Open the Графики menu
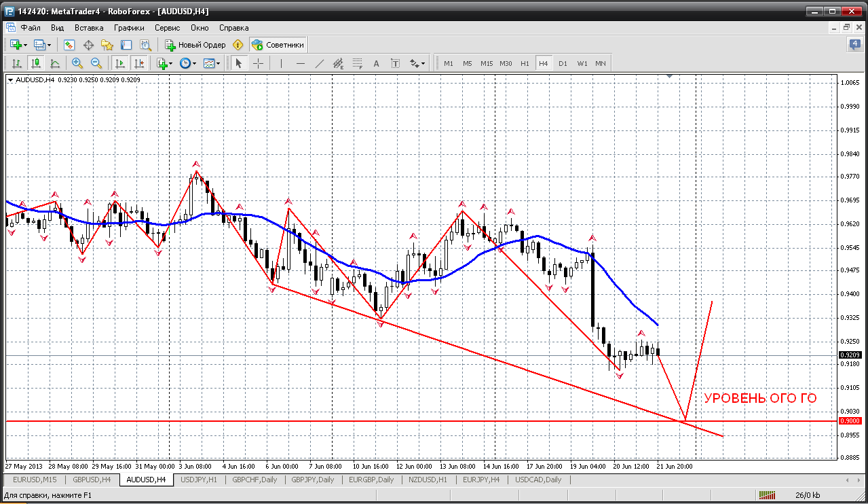Image resolution: width=868 pixels, height=504 pixels. tap(129, 28)
